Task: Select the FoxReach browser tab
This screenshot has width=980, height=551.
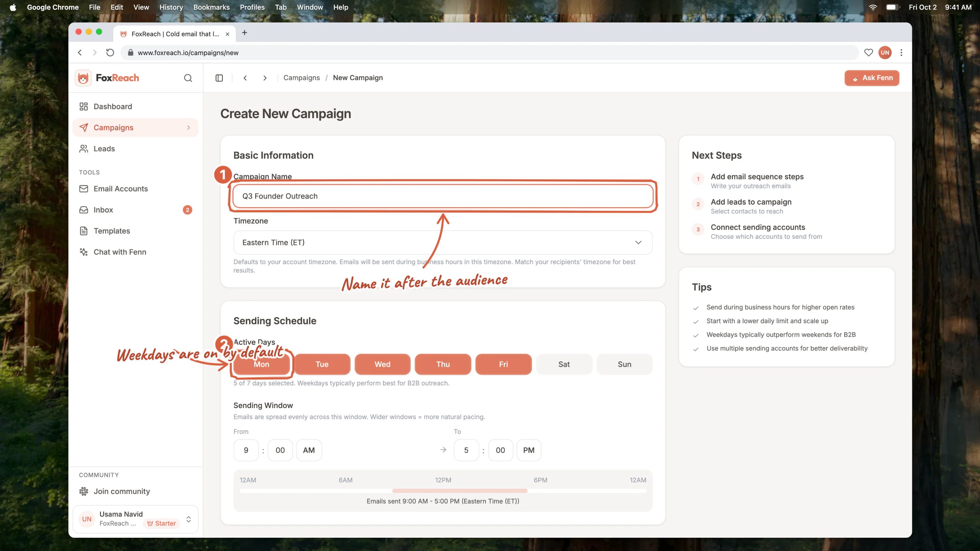Action: [x=175, y=34]
